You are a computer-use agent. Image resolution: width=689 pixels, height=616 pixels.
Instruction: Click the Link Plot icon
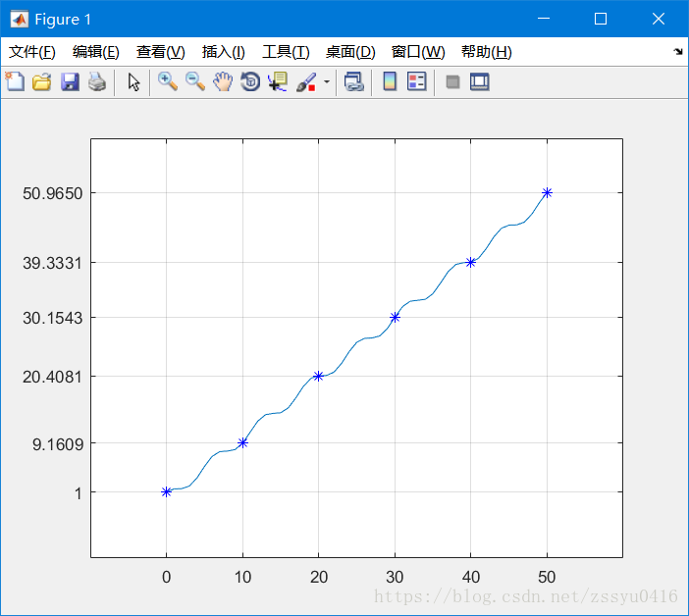click(x=354, y=81)
